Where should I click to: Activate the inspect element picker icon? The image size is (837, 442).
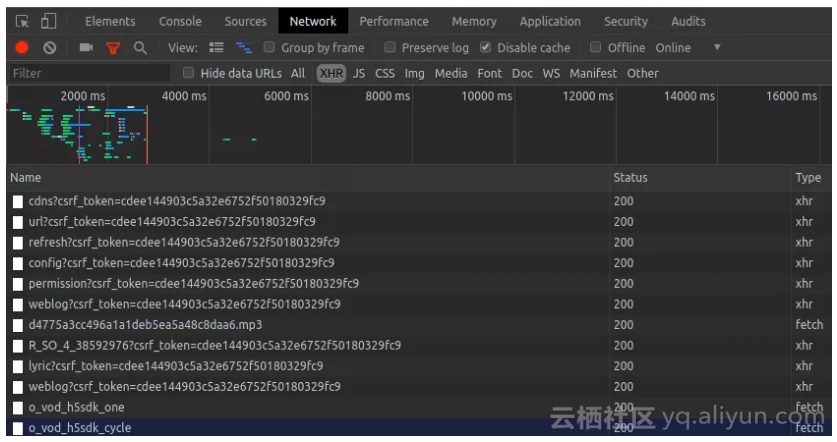tap(22, 21)
